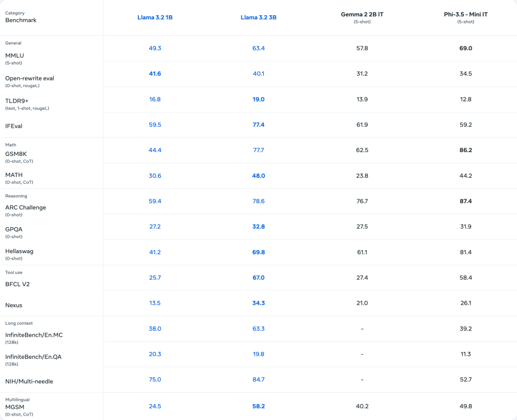
Task: Select the 32.8 GPQA score
Action: tap(258, 226)
